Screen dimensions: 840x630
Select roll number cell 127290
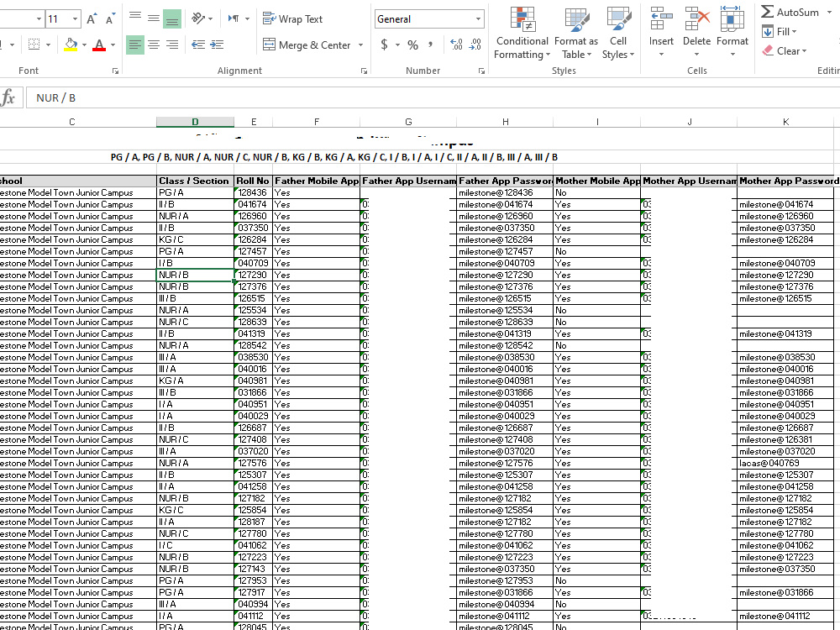254,276
